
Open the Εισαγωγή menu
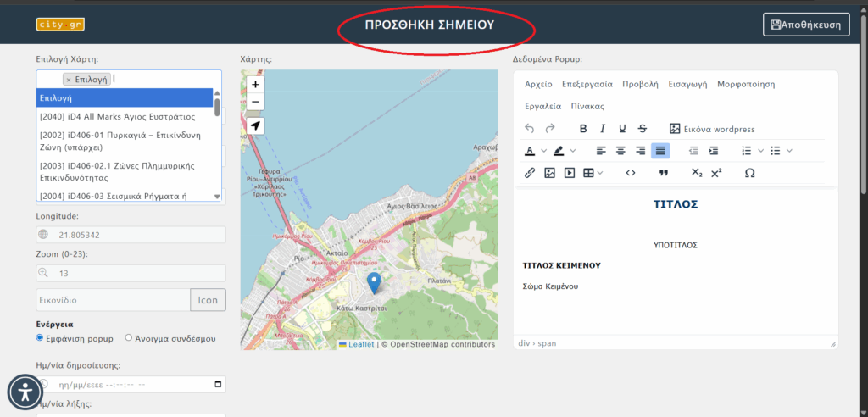(687, 84)
